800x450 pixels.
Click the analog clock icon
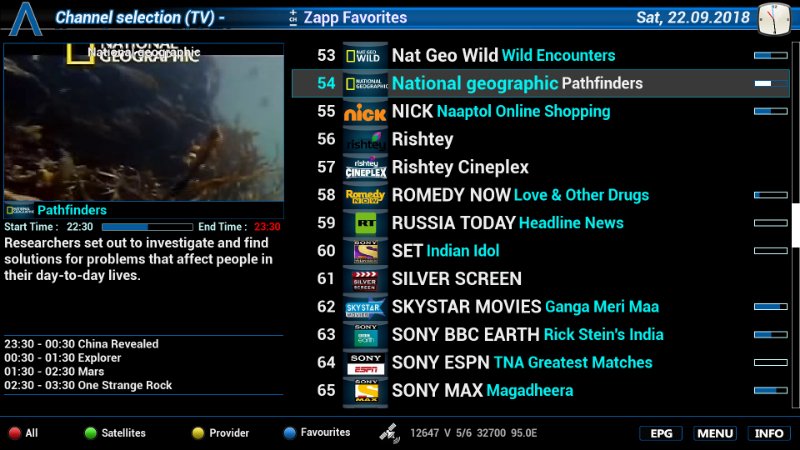click(774, 19)
